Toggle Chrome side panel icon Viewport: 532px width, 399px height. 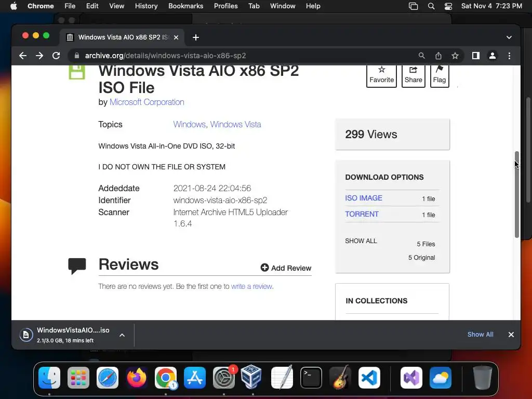tap(476, 56)
